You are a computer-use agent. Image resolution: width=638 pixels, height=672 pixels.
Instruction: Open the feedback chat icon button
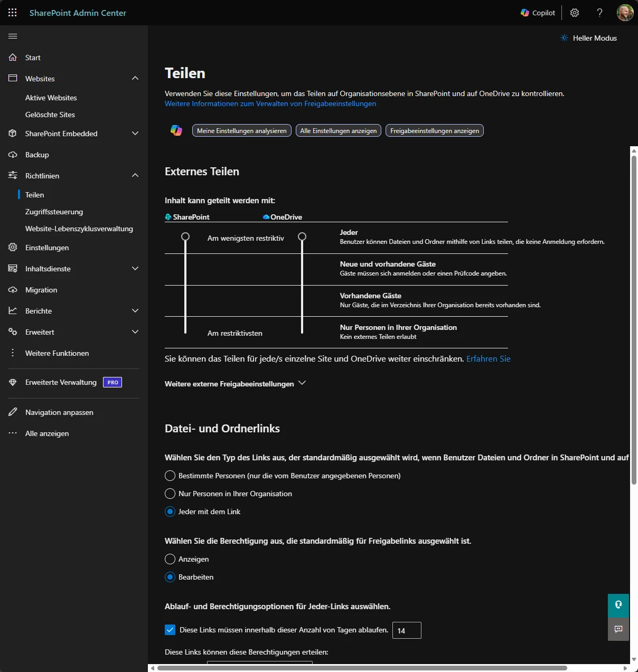[618, 629]
